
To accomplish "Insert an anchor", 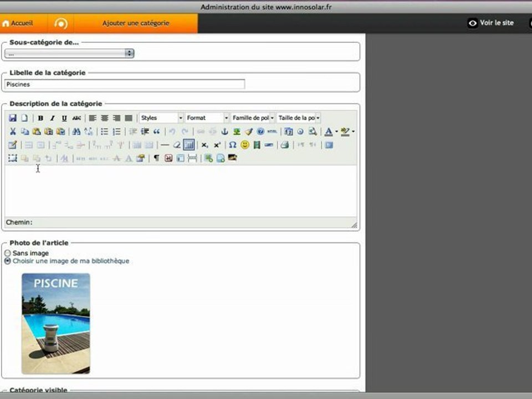I will (x=224, y=131).
